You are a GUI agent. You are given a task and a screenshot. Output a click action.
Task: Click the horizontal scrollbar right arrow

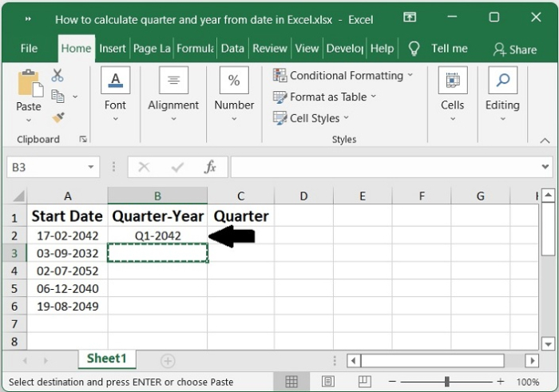point(533,361)
